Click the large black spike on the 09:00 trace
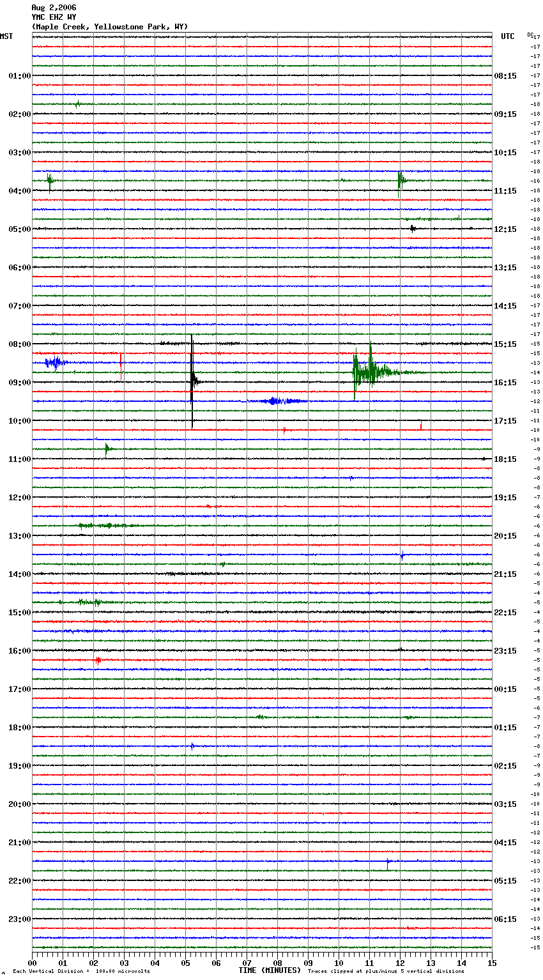The width and height of the screenshot is (543, 980). pyautogui.click(x=192, y=381)
